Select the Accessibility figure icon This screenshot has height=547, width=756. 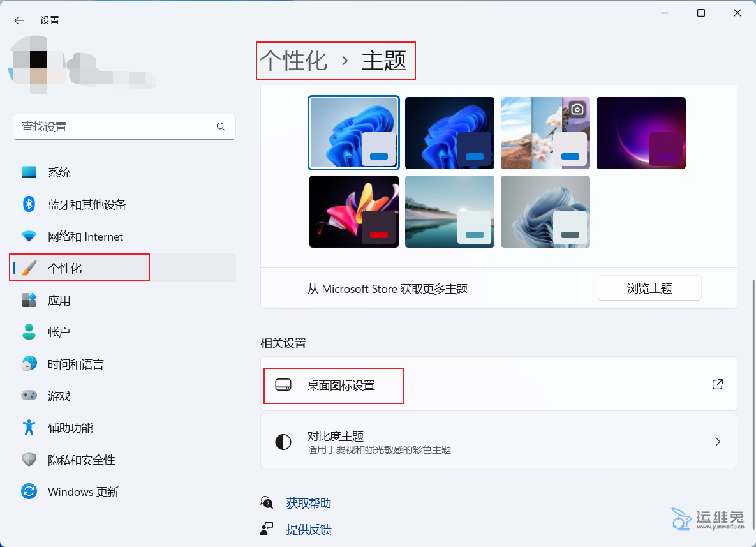coord(29,428)
